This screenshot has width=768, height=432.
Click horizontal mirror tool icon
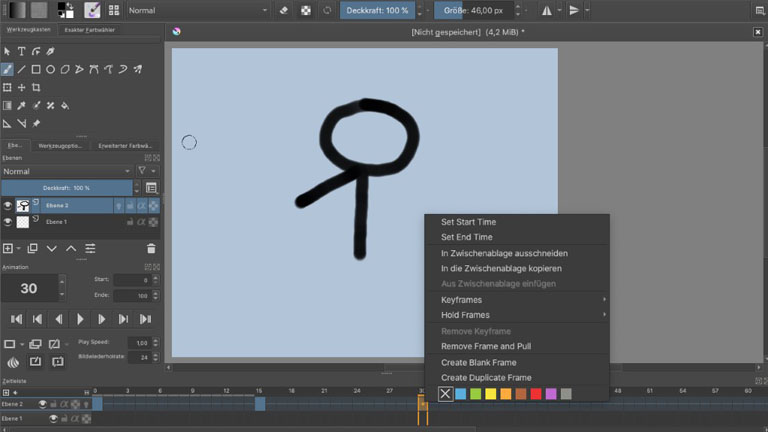click(x=546, y=10)
